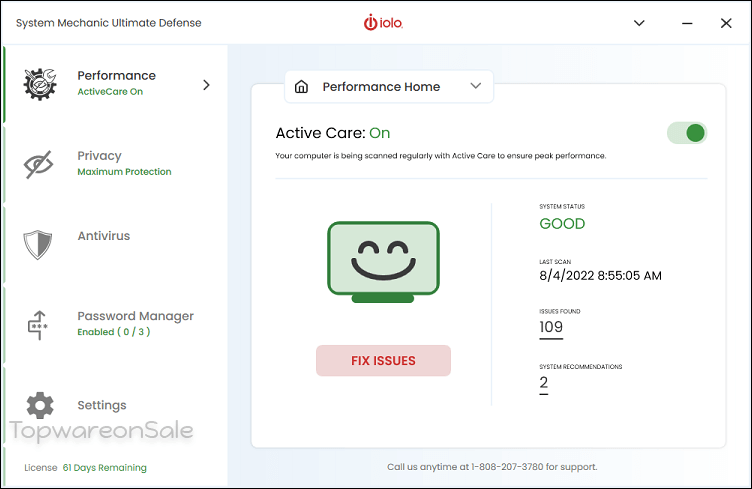Open the Password Manager label
Image resolution: width=752 pixels, height=489 pixels.
tap(135, 316)
